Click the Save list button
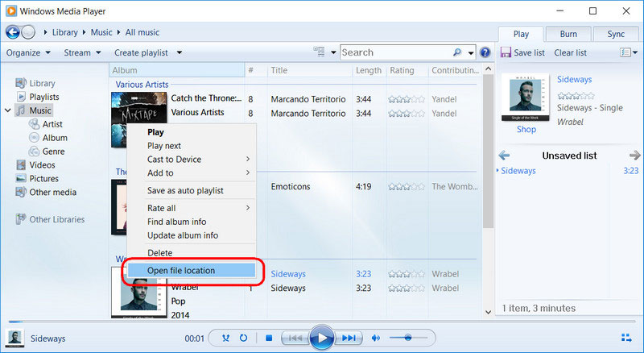This screenshot has width=644, height=353. (x=523, y=52)
